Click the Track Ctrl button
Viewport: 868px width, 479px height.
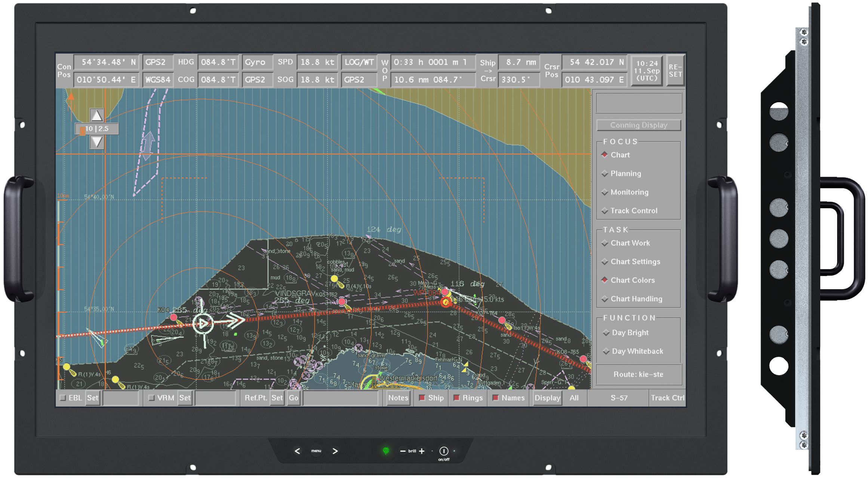click(x=667, y=398)
